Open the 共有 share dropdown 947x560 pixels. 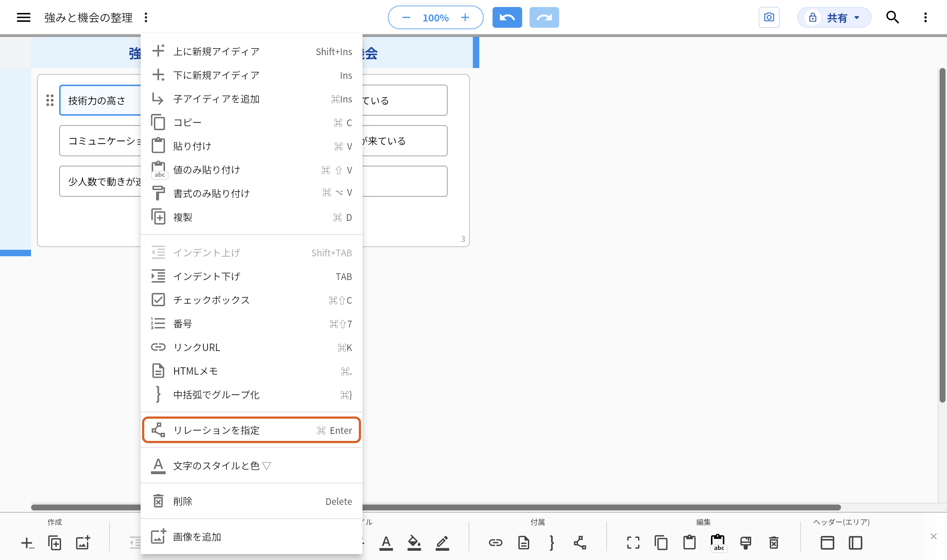click(834, 17)
